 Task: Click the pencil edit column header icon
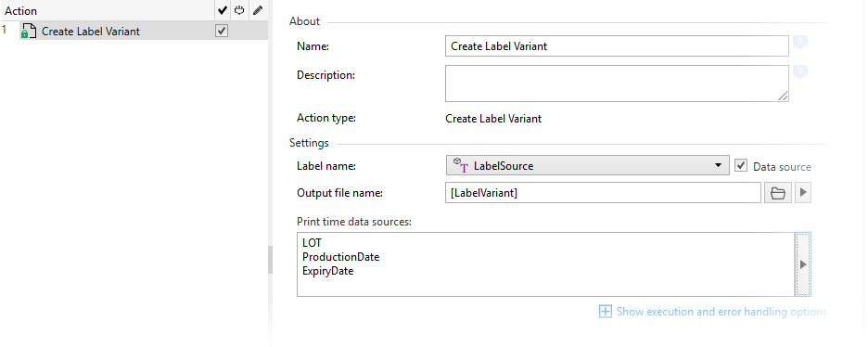click(258, 10)
